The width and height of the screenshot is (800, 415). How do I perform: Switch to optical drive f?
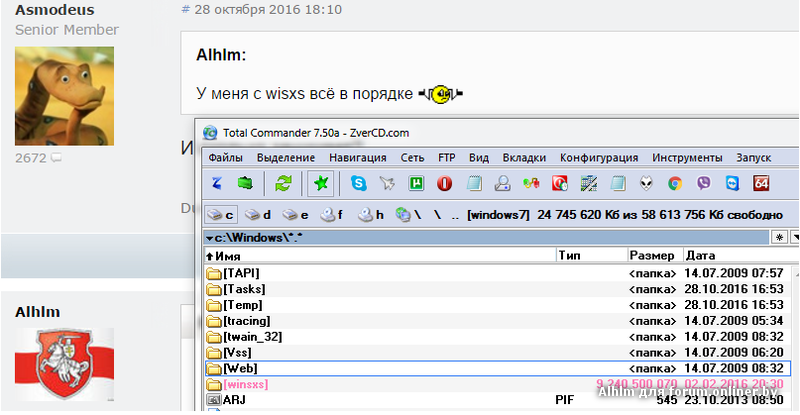point(332,215)
